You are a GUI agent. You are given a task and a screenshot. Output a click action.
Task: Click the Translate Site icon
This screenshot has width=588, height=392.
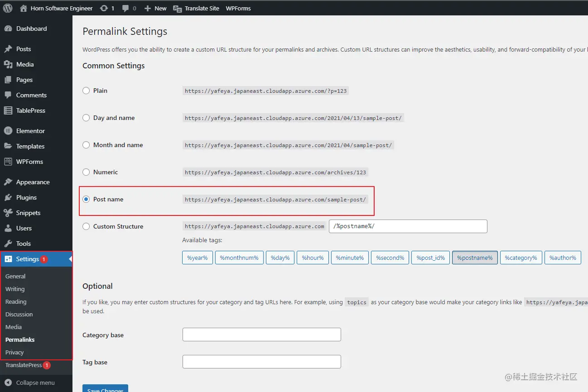click(x=178, y=9)
